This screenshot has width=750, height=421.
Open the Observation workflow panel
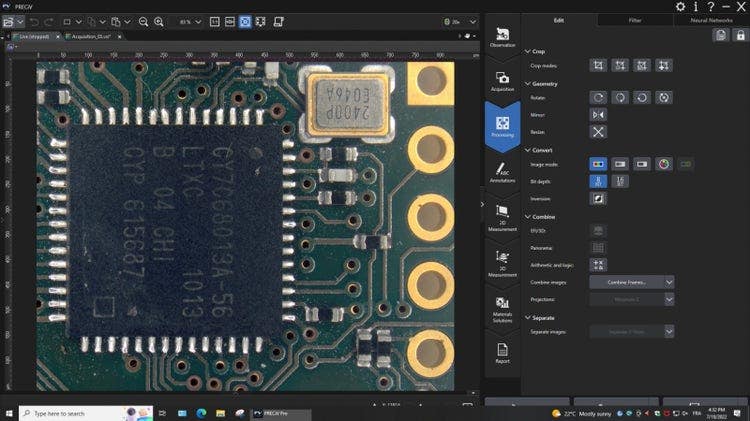(502, 37)
